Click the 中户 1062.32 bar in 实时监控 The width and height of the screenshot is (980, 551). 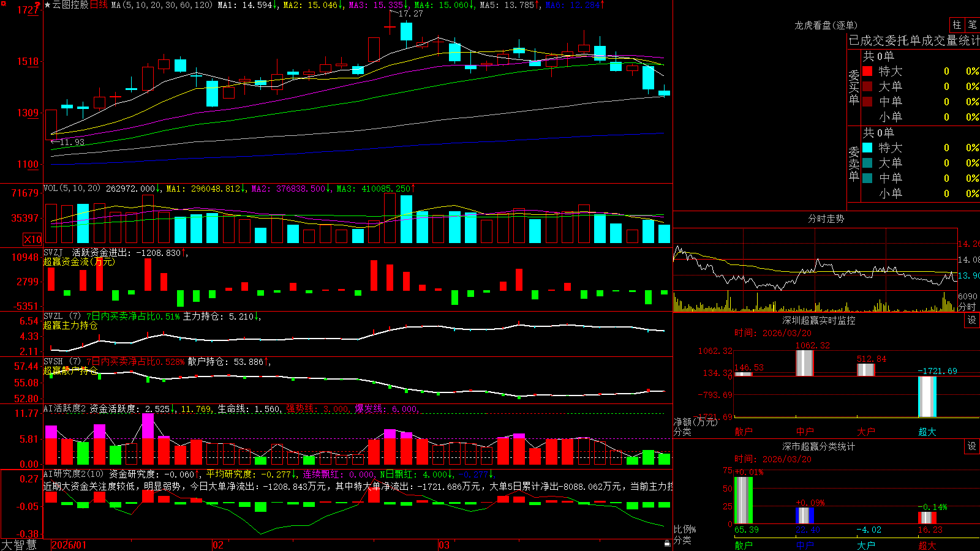pyautogui.click(x=805, y=363)
